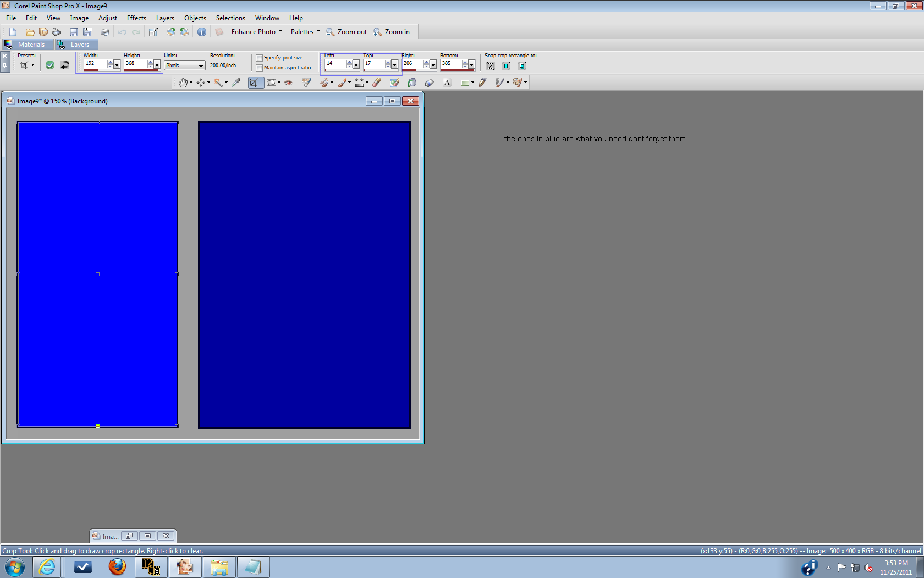The height and width of the screenshot is (578, 924).
Task: Select the Move tool
Action: click(201, 83)
